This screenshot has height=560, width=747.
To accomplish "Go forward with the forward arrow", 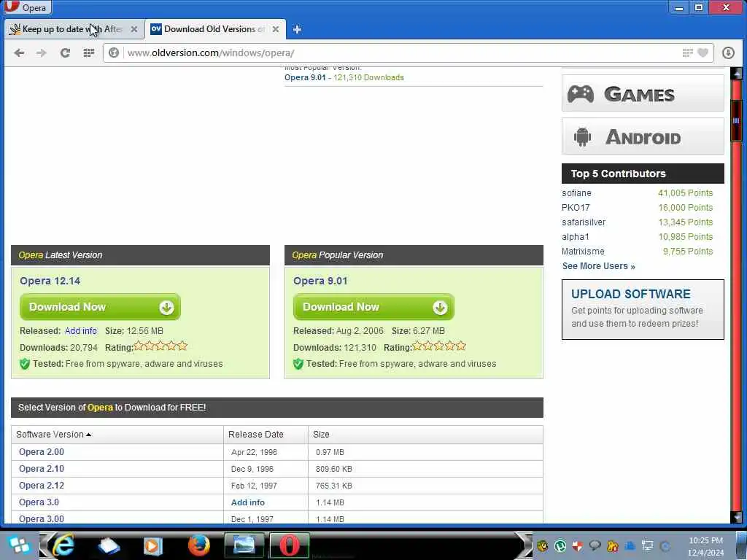I will 42,52.
